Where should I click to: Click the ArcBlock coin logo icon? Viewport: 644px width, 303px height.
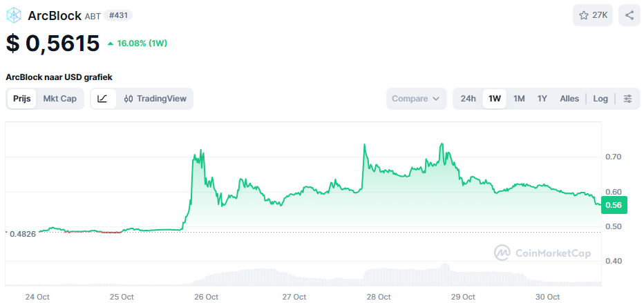pyautogui.click(x=14, y=16)
